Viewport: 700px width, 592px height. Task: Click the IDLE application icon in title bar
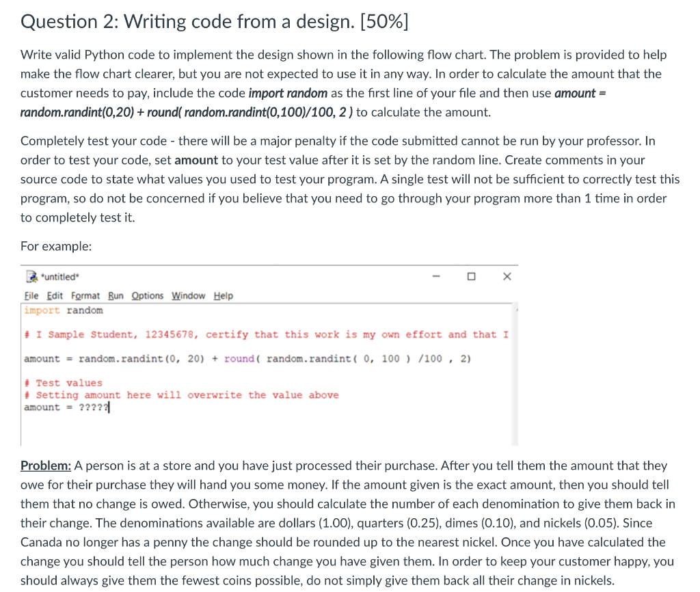click(31, 276)
